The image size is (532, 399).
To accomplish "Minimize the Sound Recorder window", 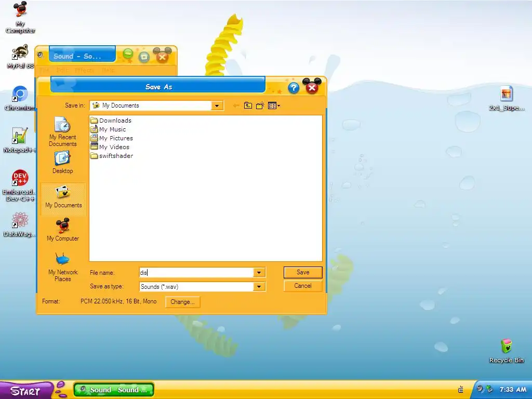I will point(128,54).
